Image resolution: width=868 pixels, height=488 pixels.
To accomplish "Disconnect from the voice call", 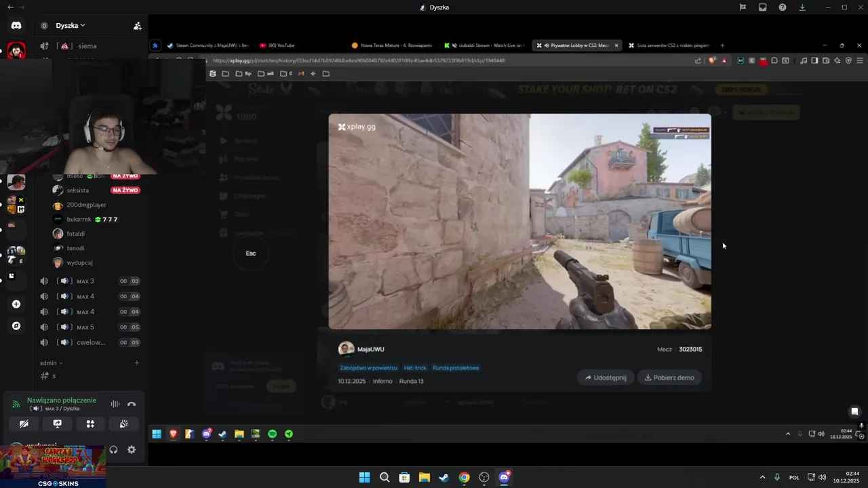I will click(132, 404).
